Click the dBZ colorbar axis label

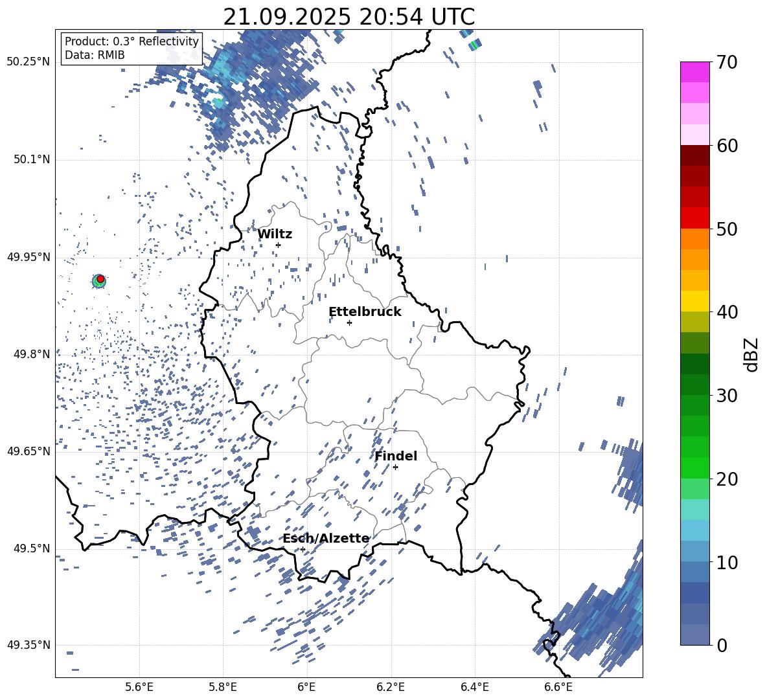751,354
